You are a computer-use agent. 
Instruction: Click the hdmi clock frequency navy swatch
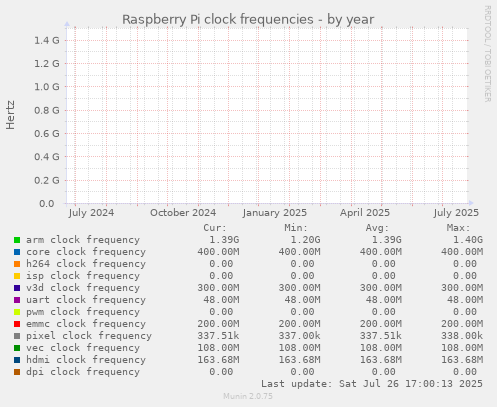click(x=17, y=360)
